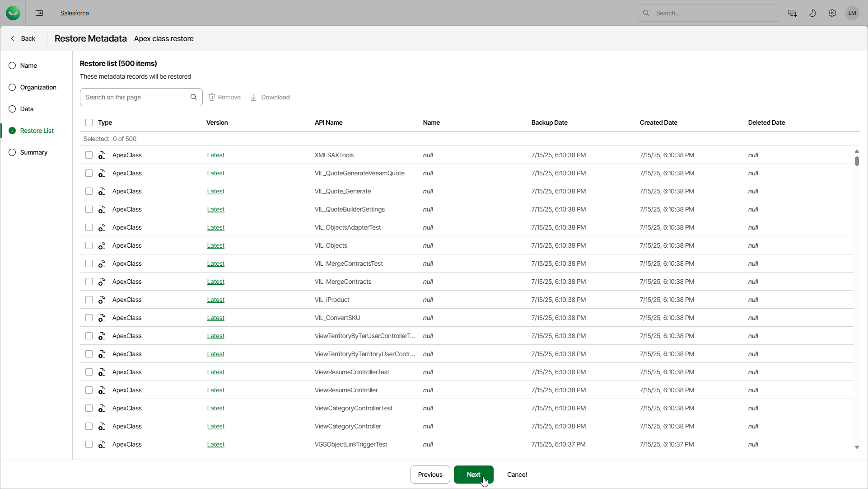
Task: Click the Remove trash icon
Action: pyautogui.click(x=212, y=97)
